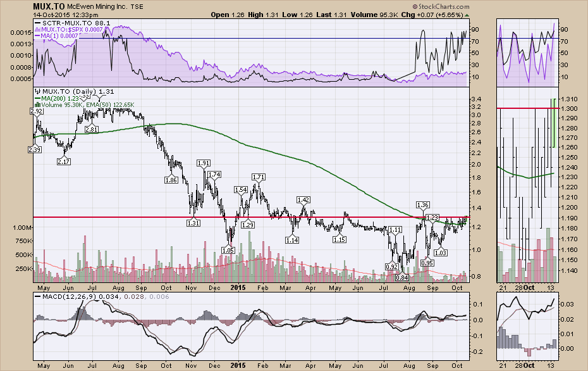The height and width of the screenshot is (371, 588).
Task: Click the 1.71 price peak label
Action: pos(259,177)
